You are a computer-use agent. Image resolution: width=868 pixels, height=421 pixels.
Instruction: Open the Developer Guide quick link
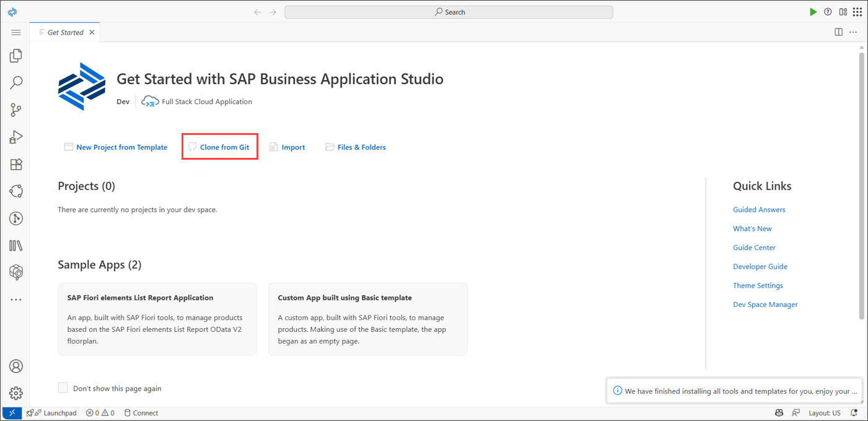pyautogui.click(x=760, y=267)
